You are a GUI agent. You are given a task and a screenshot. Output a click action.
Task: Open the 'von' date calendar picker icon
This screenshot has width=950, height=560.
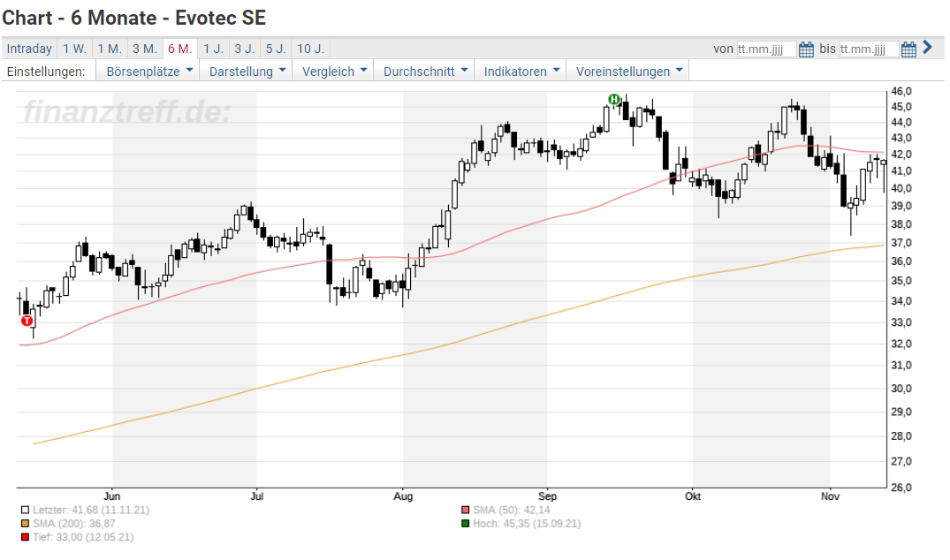(806, 49)
